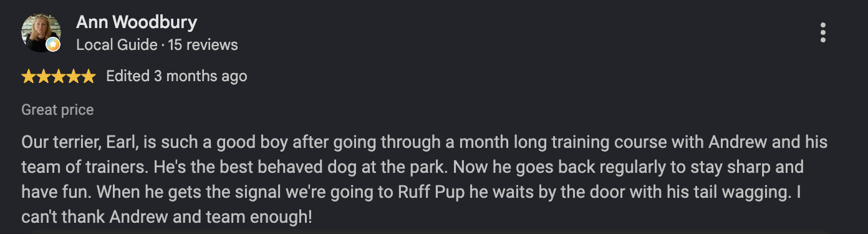The width and height of the screenshot is (868, 234).
Task: Click the first yellow rating star
Action: [29, 77]
